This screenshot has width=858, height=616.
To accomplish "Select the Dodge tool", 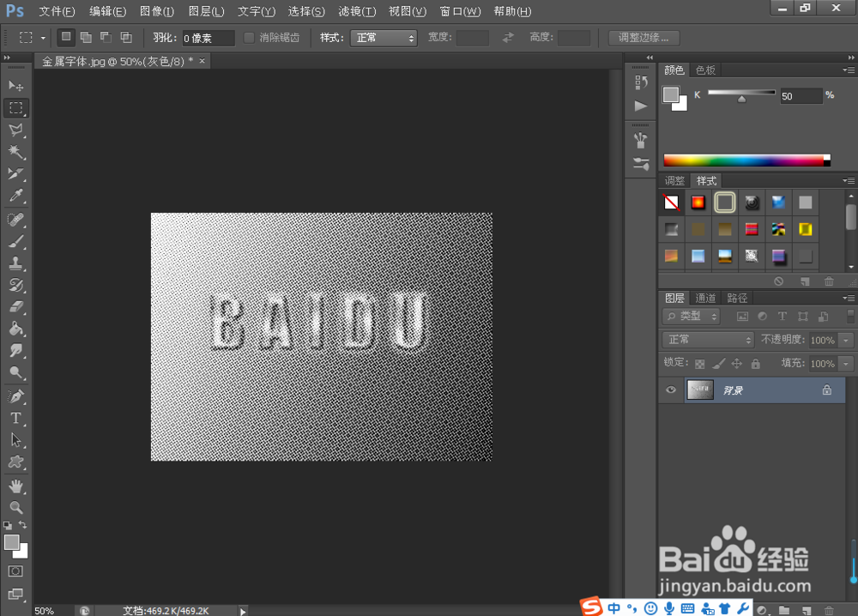I will click(15, 372).
